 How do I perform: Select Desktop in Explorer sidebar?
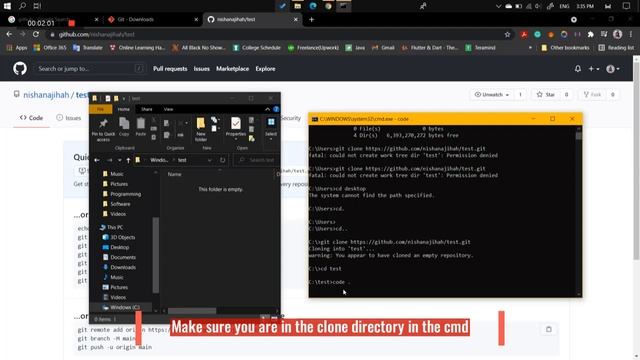click(120, 247)
